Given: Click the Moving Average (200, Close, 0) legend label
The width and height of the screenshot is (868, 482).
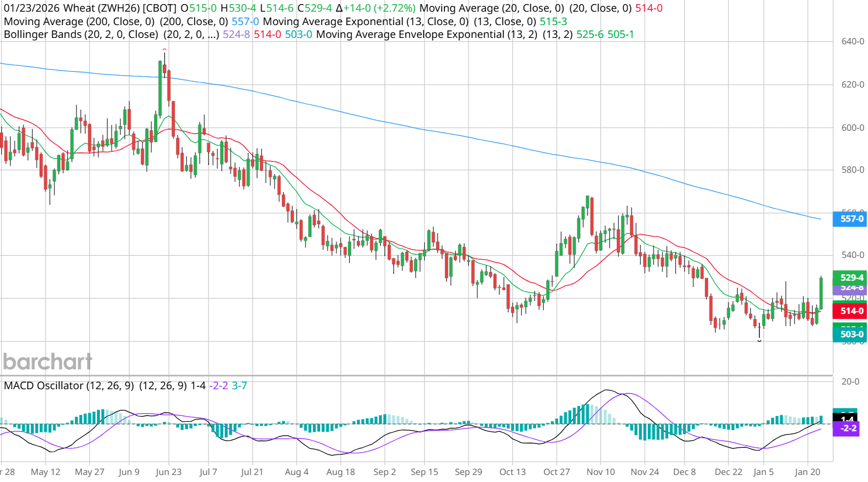Looking at the screenshot, I should pyautogui.click(x=79, y=22).
